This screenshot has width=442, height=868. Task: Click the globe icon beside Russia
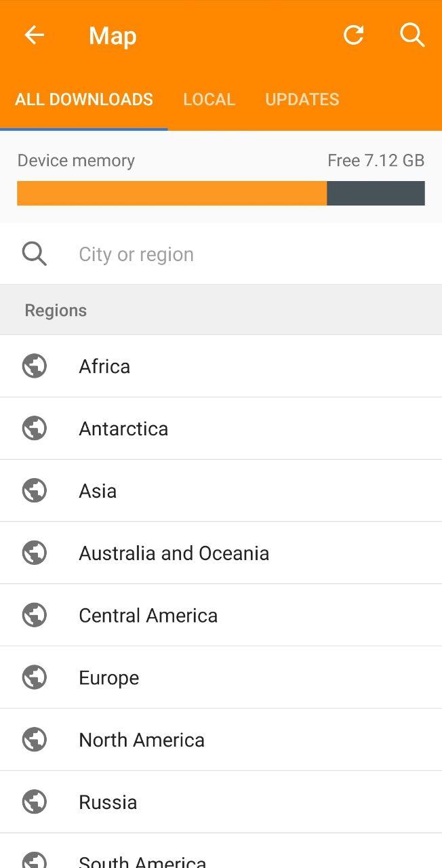[35, 802]
